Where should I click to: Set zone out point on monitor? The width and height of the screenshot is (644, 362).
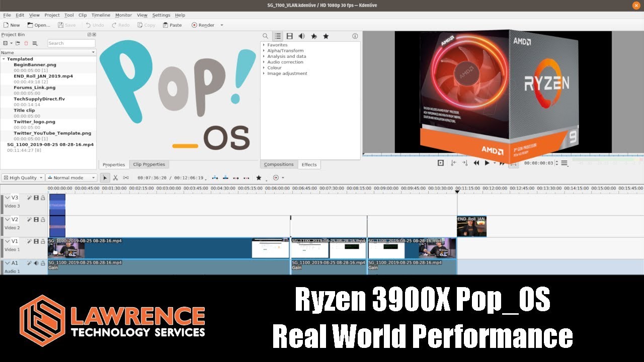coord(464,163)
